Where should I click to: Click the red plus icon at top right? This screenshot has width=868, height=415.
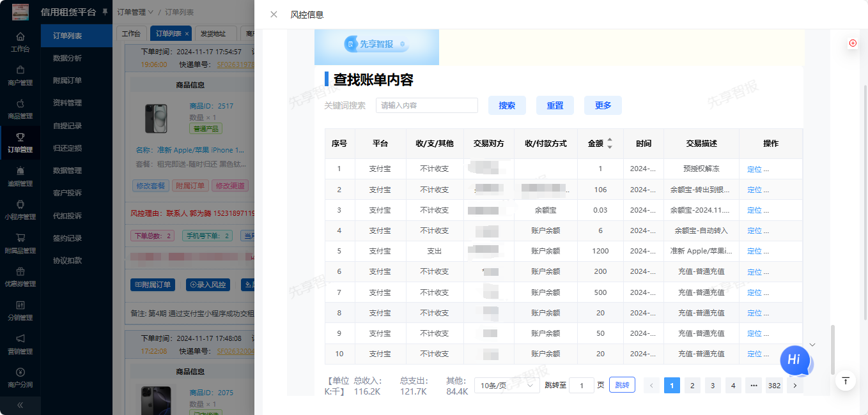[853, 43]
